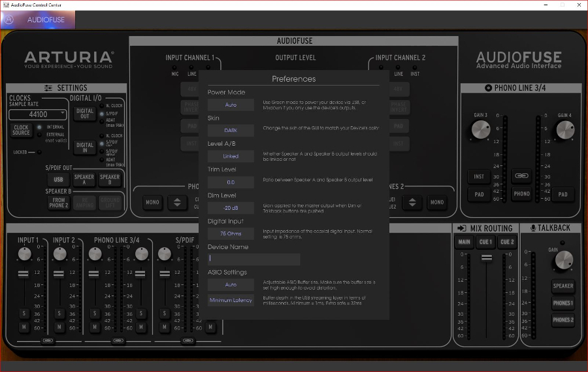Select the USB S/PDIF out source
This screenshot has height=372, width=588.
click(59, 179)
